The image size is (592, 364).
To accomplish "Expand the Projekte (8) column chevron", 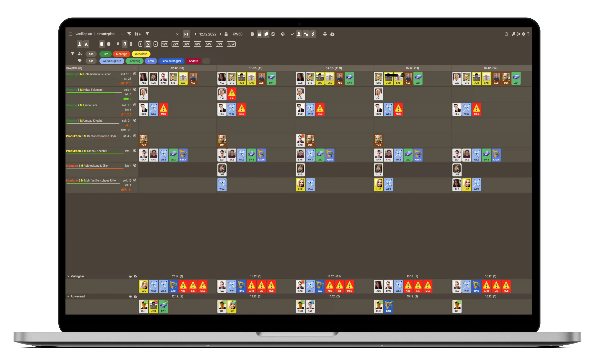I will (135, 68).
